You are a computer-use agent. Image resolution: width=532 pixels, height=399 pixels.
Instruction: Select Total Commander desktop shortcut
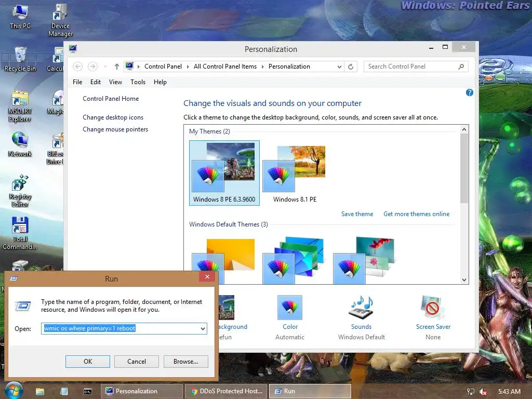(x=20, y=233)
